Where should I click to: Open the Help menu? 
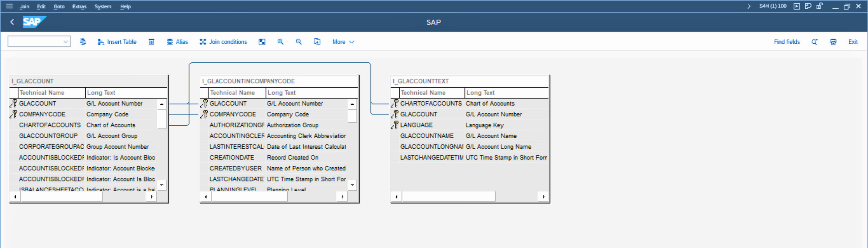pos(125,6)
